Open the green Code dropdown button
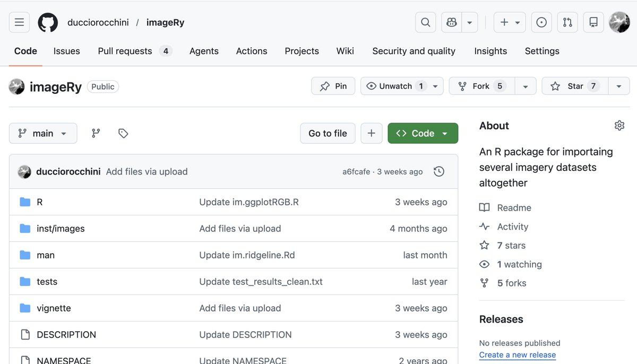This screenshot has height=364, width=637. pyautogui.click(x=423, y=133)
